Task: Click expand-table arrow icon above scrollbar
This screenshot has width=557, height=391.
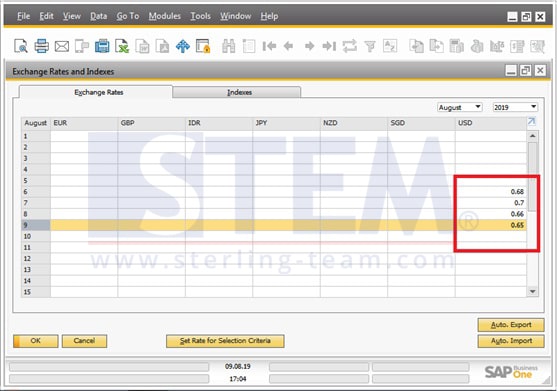Action: click(531, 121)
